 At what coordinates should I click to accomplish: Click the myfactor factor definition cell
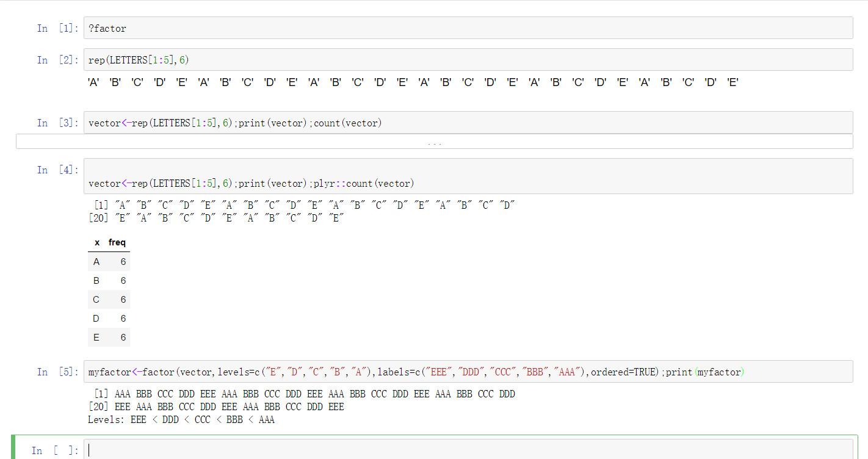[x=468, y=372]
